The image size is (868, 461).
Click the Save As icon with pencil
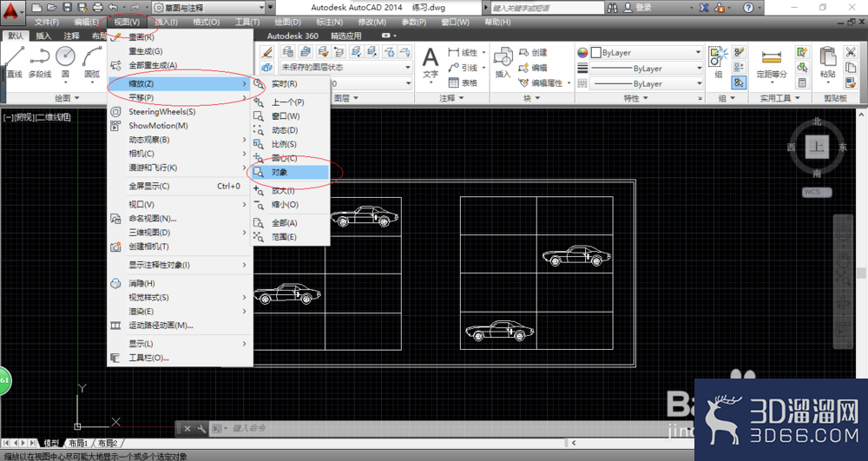pyautogui.click(x=82, y=8)
